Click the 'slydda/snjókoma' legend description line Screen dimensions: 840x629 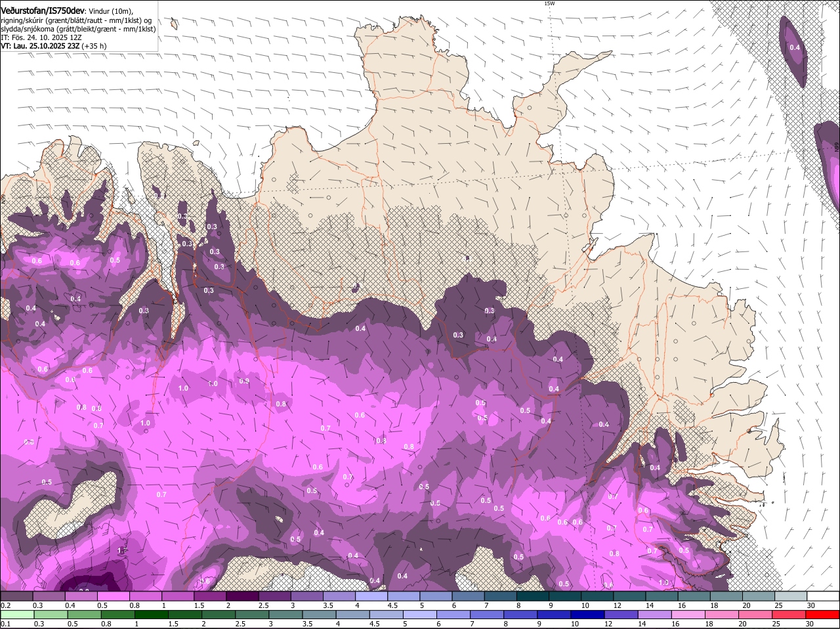point(78,29)
